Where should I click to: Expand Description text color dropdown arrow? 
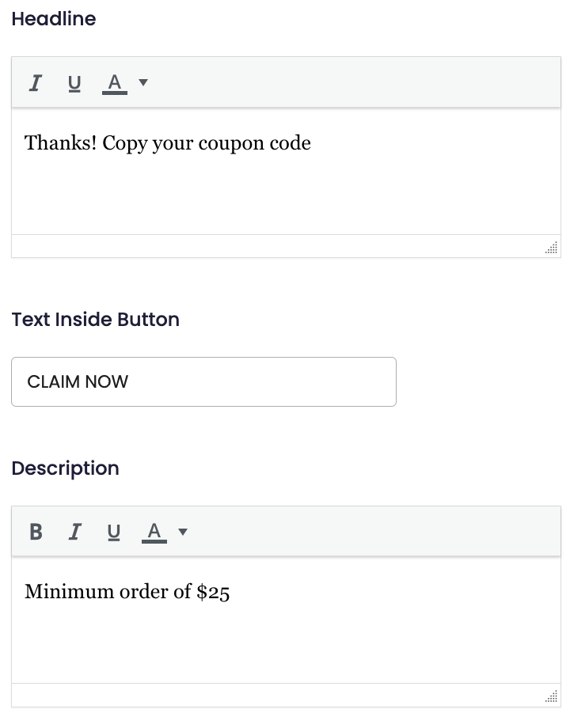click(183, 532)
